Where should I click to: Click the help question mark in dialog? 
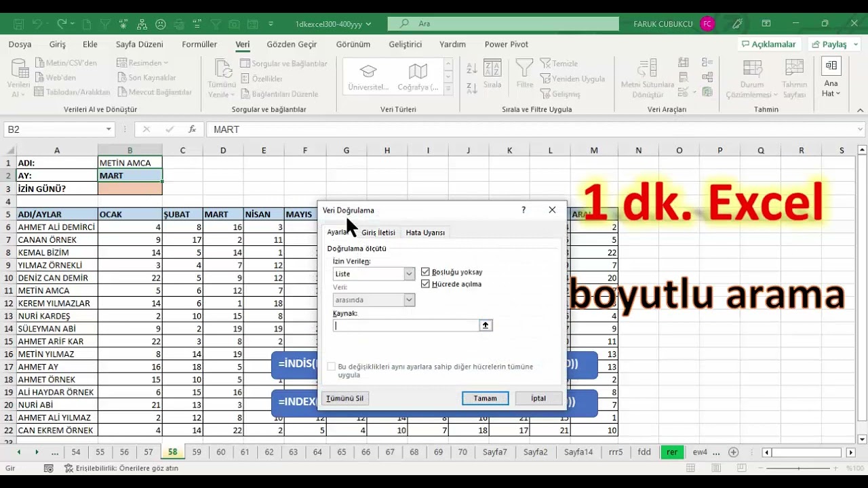click(524, 210)
